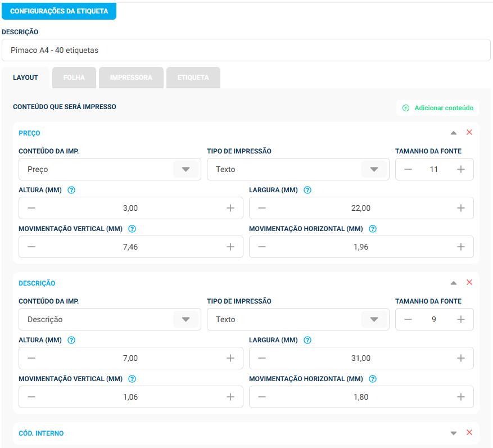Open the Impressora tab
This screenshot has height=448, width=493.
(131, 78)
